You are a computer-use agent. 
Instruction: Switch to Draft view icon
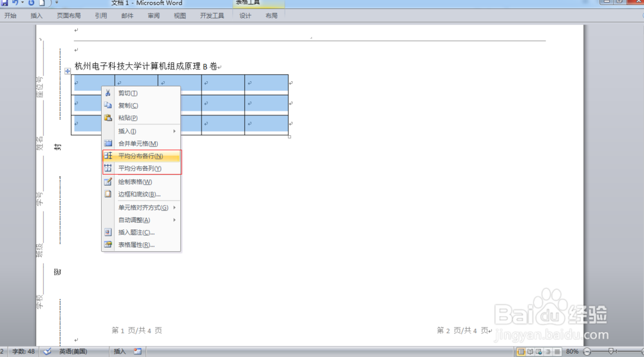[x=557, y=352]
